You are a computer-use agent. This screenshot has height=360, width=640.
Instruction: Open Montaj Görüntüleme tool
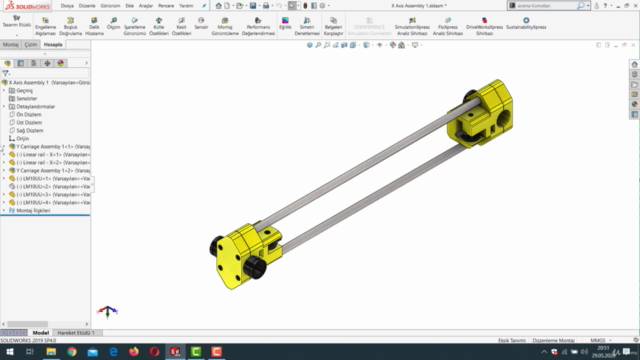(225, 27)
